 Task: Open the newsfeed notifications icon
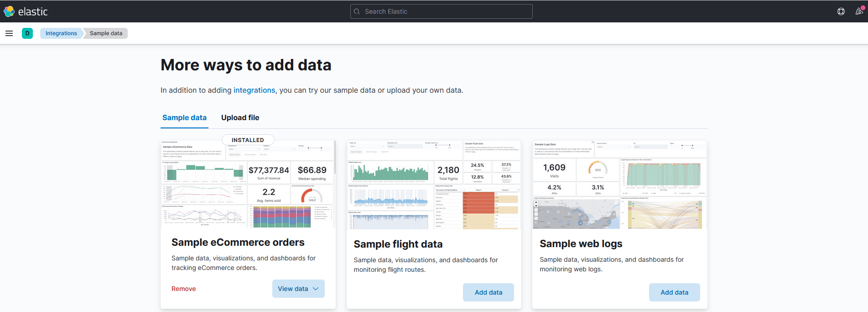pos(859,11)
